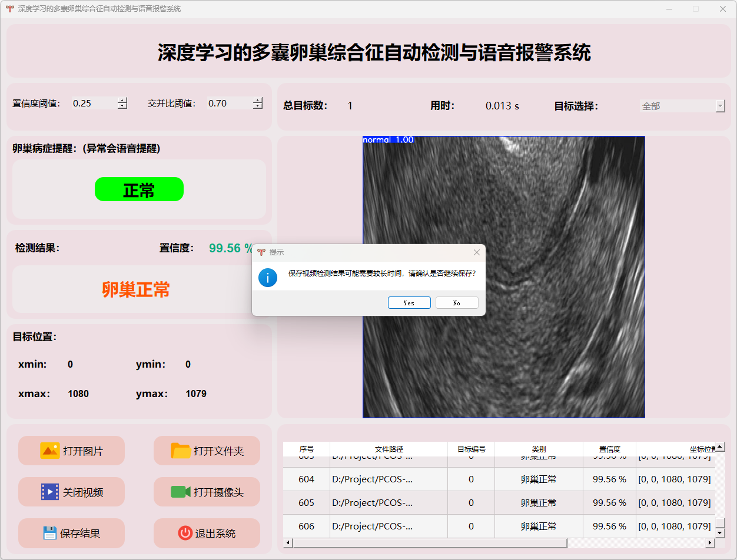This screenshot has width=737, height=560.
Task: Click the table's horizontal scrollbar right arrow
Action: [x=709, y=543]
